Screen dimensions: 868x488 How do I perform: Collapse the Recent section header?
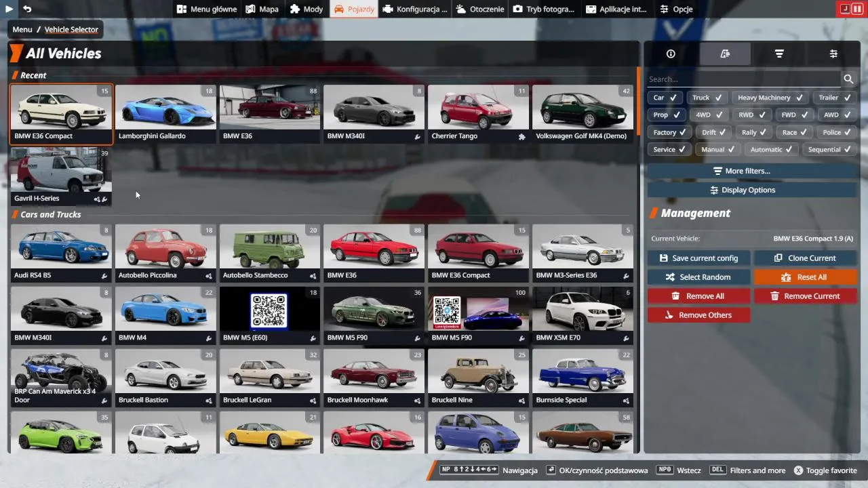click(x=33, y=75)
